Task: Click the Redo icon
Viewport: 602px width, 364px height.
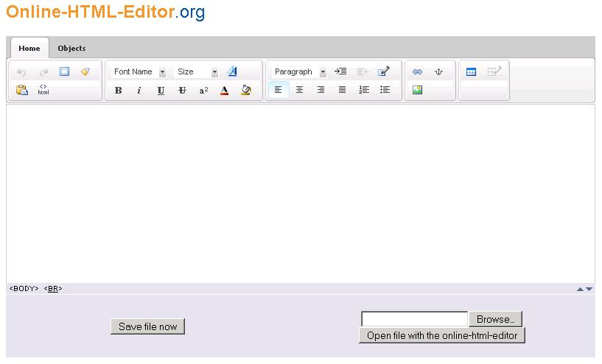Action: pyautogui.click(x=43, y=71)
